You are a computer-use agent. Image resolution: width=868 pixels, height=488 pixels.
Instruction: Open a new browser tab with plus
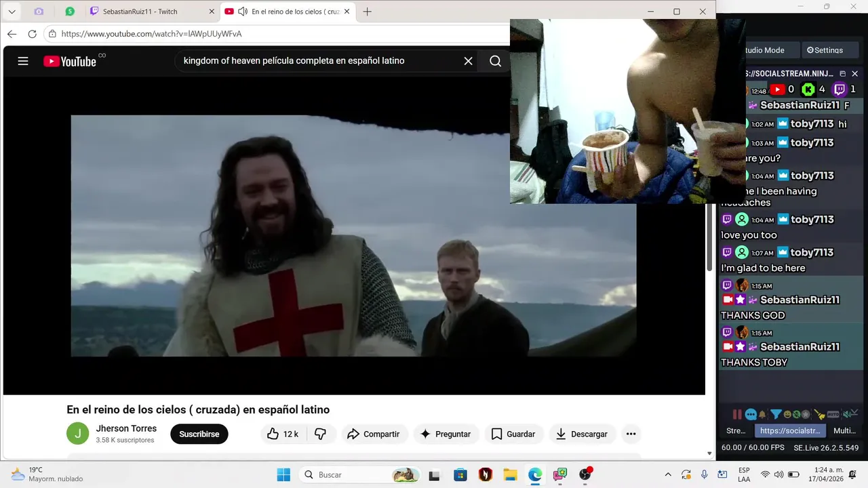[368, 12]
